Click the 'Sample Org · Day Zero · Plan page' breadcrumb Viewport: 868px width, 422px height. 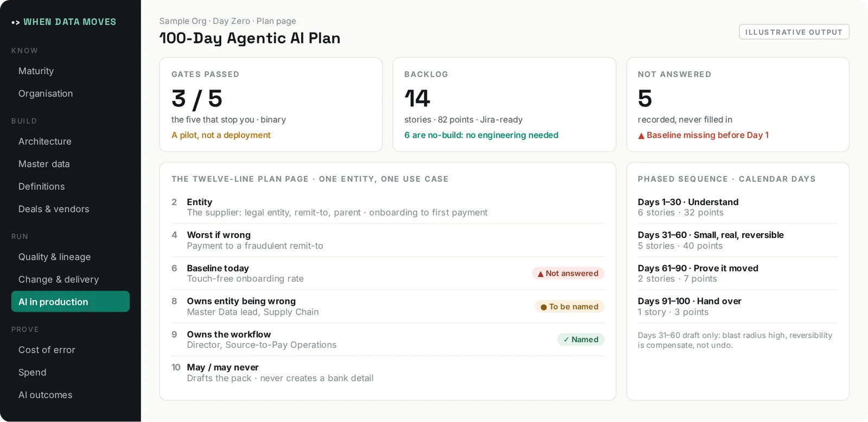227,21
